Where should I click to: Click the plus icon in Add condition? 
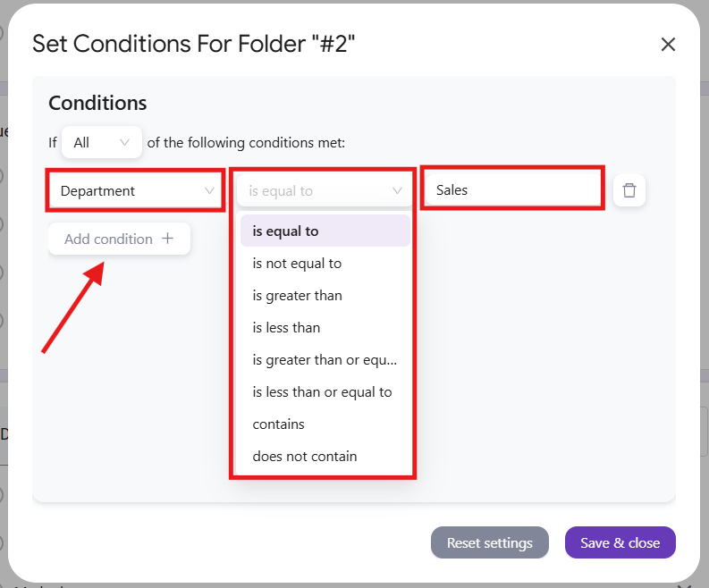tap(168, 239)
